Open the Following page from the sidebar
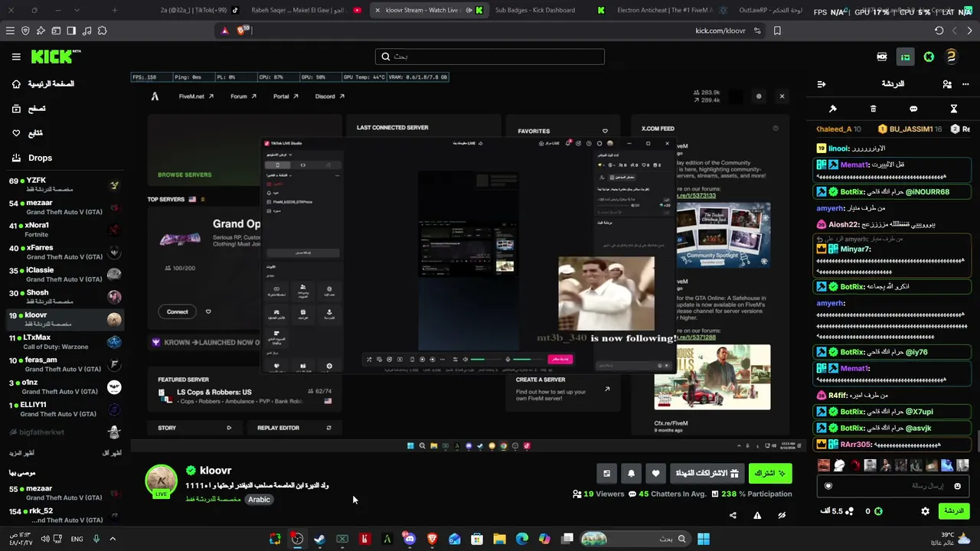The height and width of the screenshot is (551, 980). tap(28, 133)
